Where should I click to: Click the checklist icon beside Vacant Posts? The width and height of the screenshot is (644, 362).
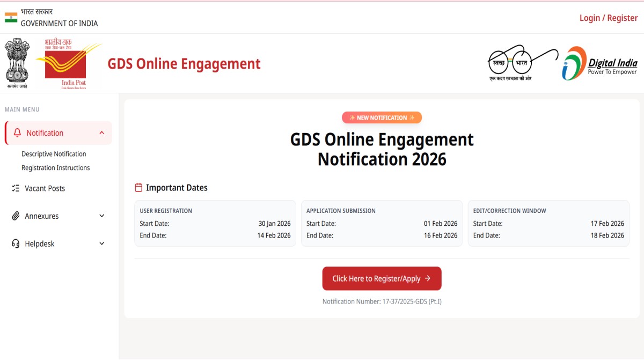click(x=16, y=188)
